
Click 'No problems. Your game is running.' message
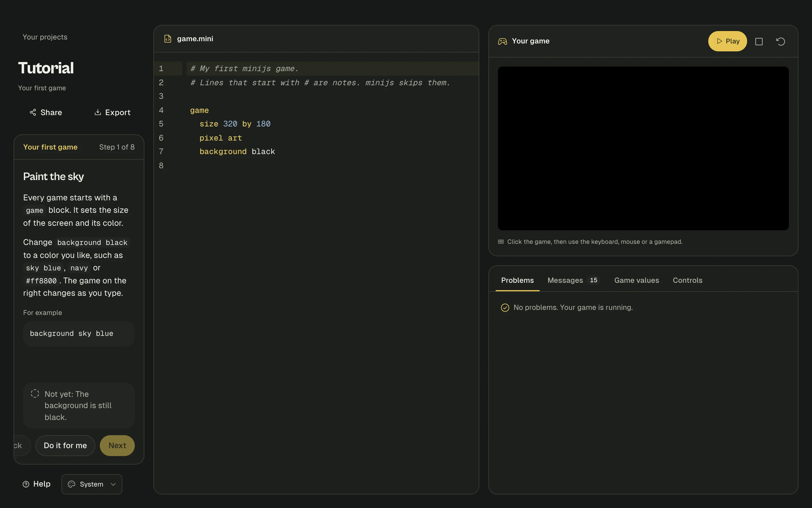click(x=573, y=307)
